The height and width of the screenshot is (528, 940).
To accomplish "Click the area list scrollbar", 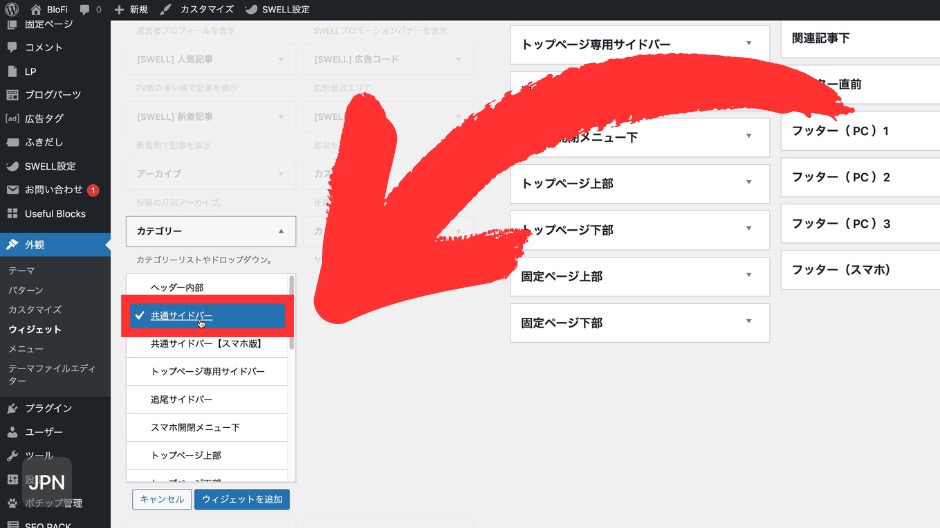I will click(x=292, y=312).
